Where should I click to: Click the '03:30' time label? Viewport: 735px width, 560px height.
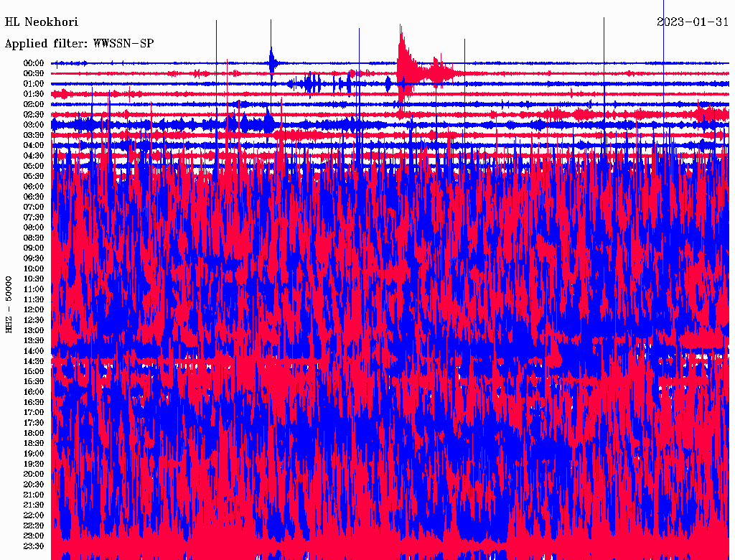pos(34,135)
